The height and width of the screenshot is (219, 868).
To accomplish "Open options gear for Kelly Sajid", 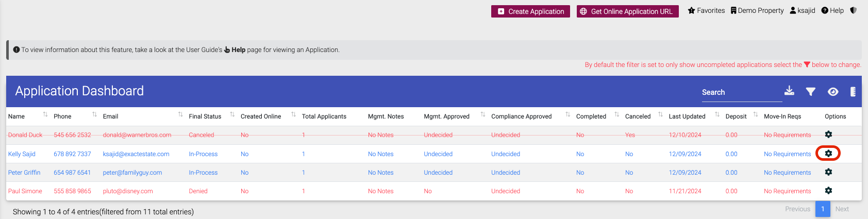I will pos(828,153).
